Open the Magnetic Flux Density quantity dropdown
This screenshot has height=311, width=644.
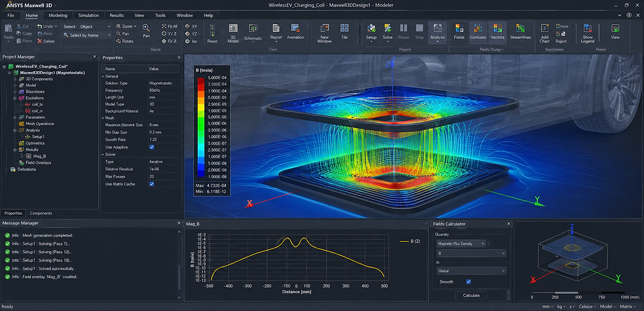pyautogui.click(x=461, y=244)
